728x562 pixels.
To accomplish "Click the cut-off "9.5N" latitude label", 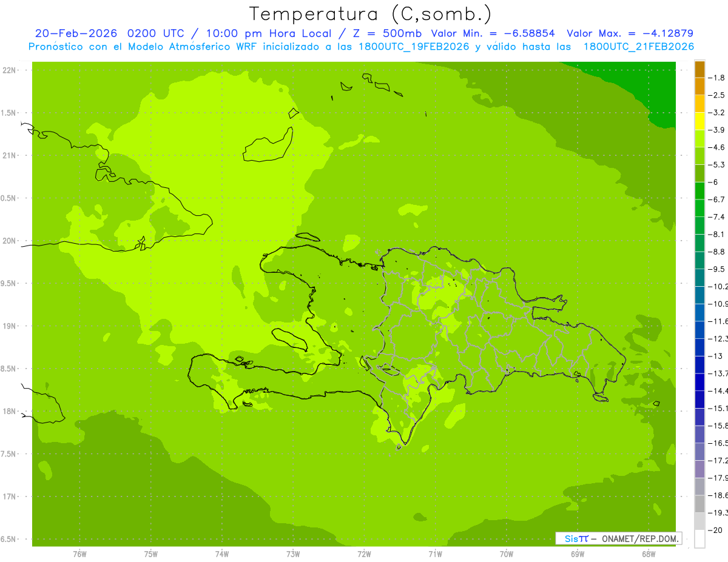I will [x=8, y=284].
